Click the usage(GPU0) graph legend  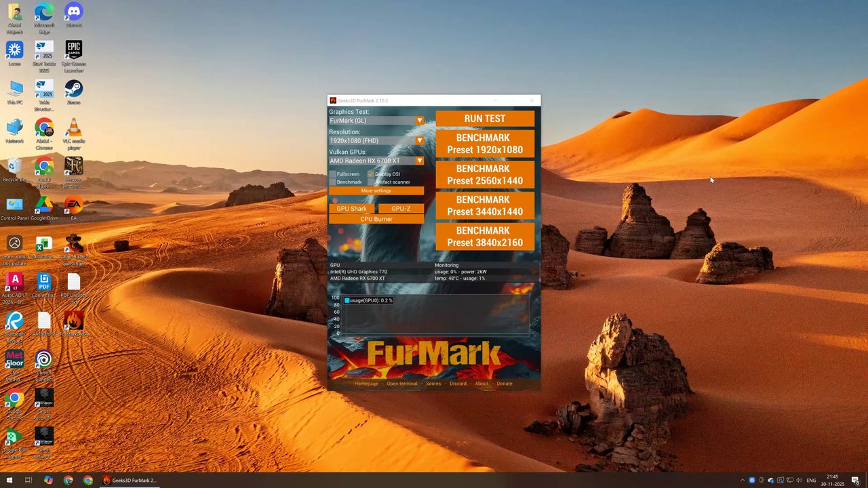[x=369, y=300]
